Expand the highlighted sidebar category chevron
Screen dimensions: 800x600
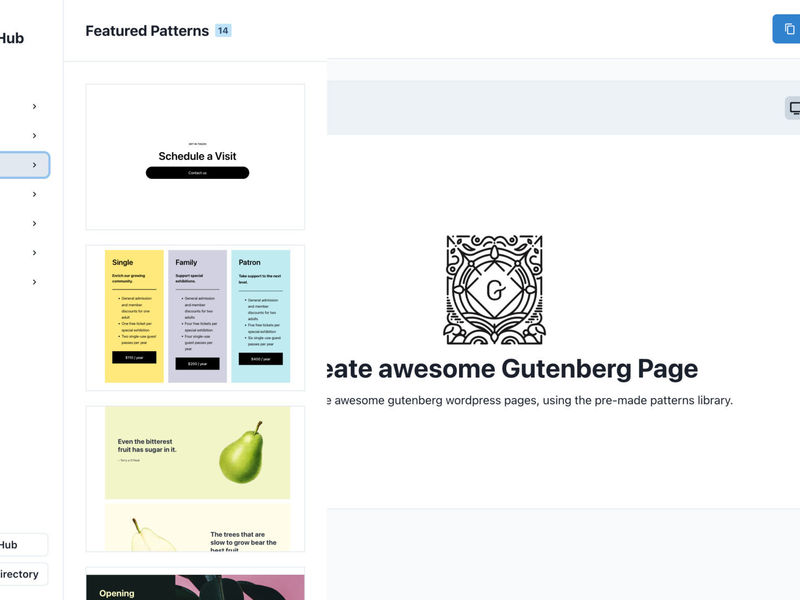point(34,165)
